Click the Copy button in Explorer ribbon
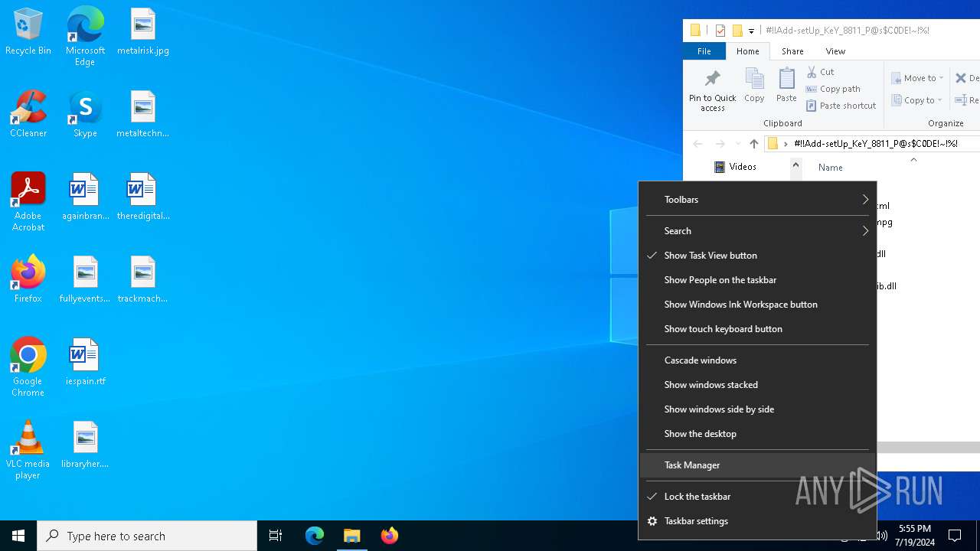 point(754,85)
